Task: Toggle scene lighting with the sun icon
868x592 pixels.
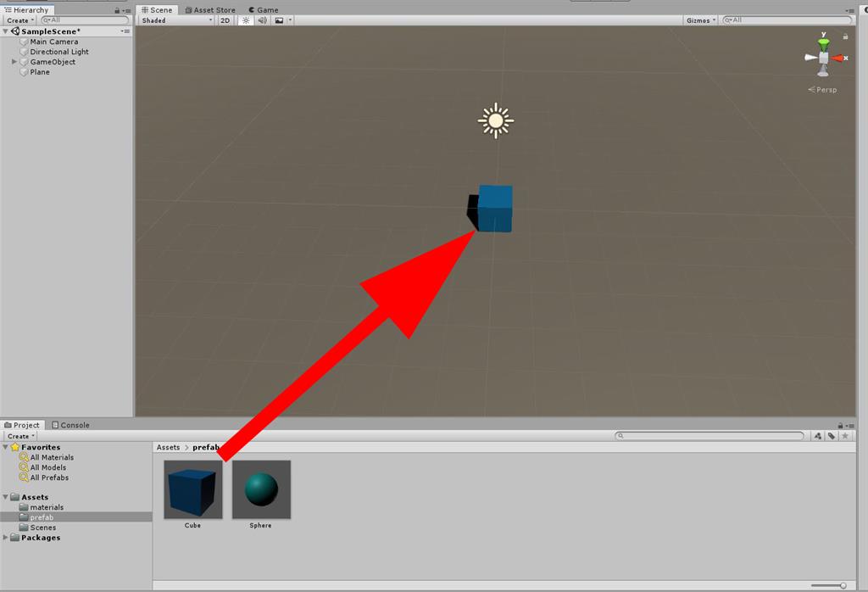Action: point(246,20)
